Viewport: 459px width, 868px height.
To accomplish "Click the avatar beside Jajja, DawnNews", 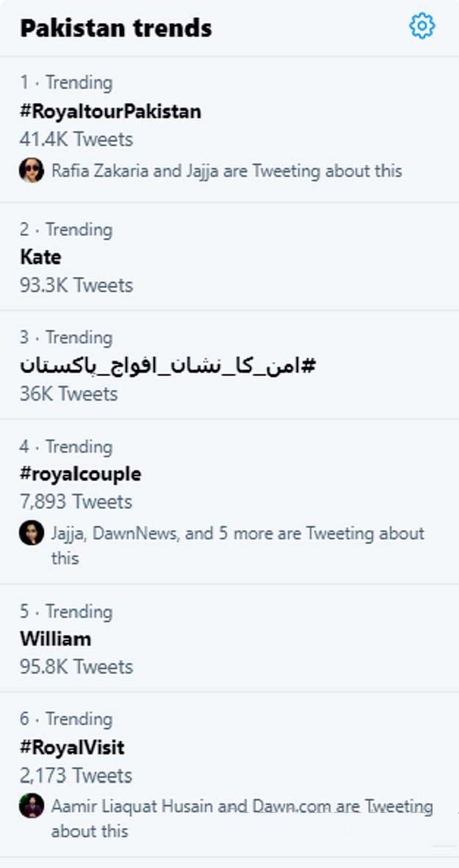I will (x=32, y=533).
